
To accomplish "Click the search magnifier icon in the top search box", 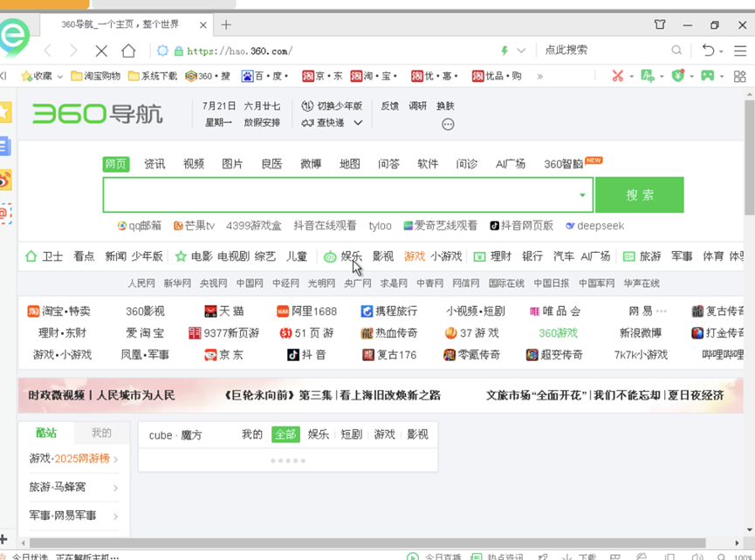I will click(x=676, y=50).
